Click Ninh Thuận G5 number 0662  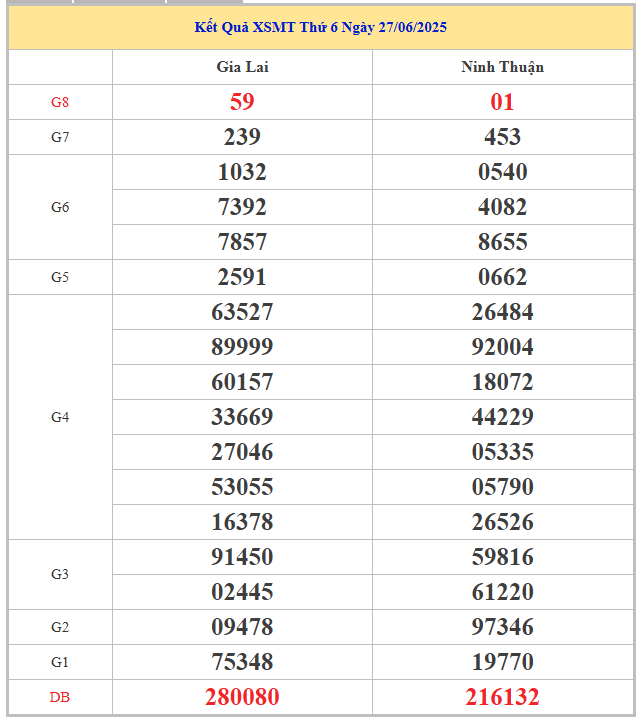[x=502, y=277]
